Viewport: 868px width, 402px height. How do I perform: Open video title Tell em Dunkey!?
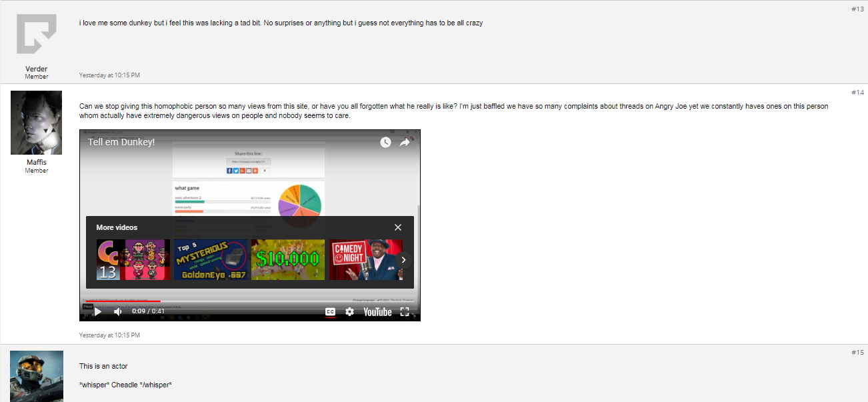[121, 142]
